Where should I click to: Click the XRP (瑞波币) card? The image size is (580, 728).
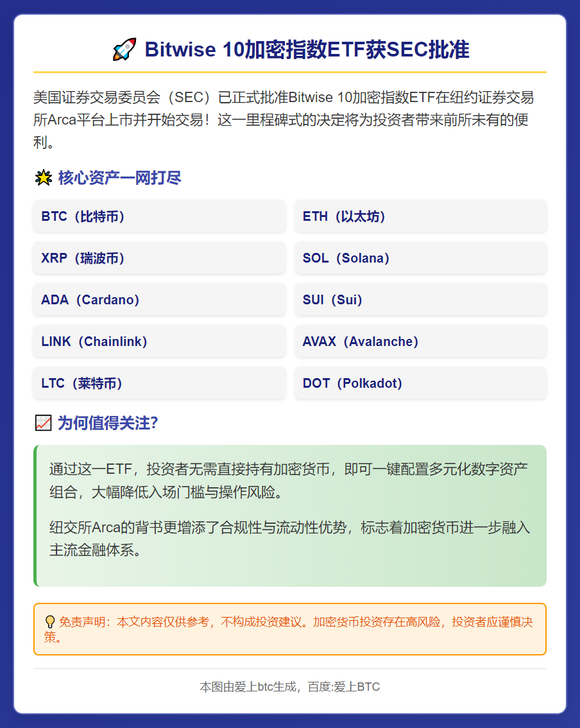click(x=159, y=258)
